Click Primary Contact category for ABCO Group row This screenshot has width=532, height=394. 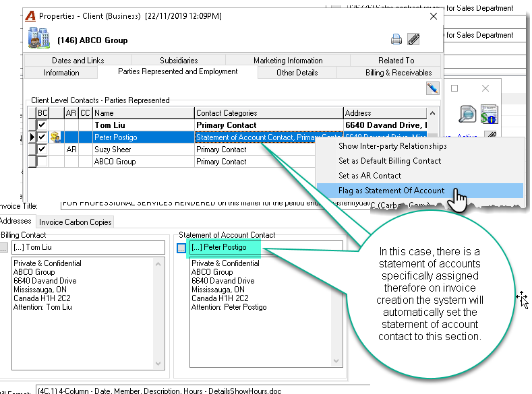click(255, 162)
